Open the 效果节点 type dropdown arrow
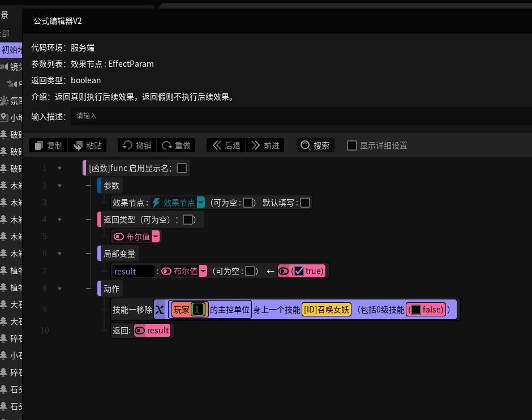Image resolution: width=532 pixels, height=420 pixels. pyautogui.click(x=201, y=203)
